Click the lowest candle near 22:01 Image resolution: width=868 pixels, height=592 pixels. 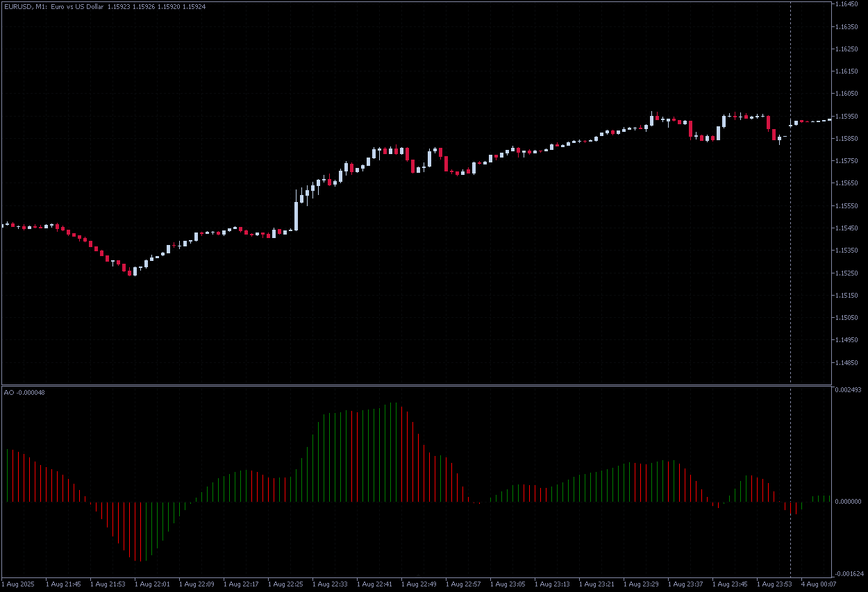pyautogui.click(x=135, y=272)
